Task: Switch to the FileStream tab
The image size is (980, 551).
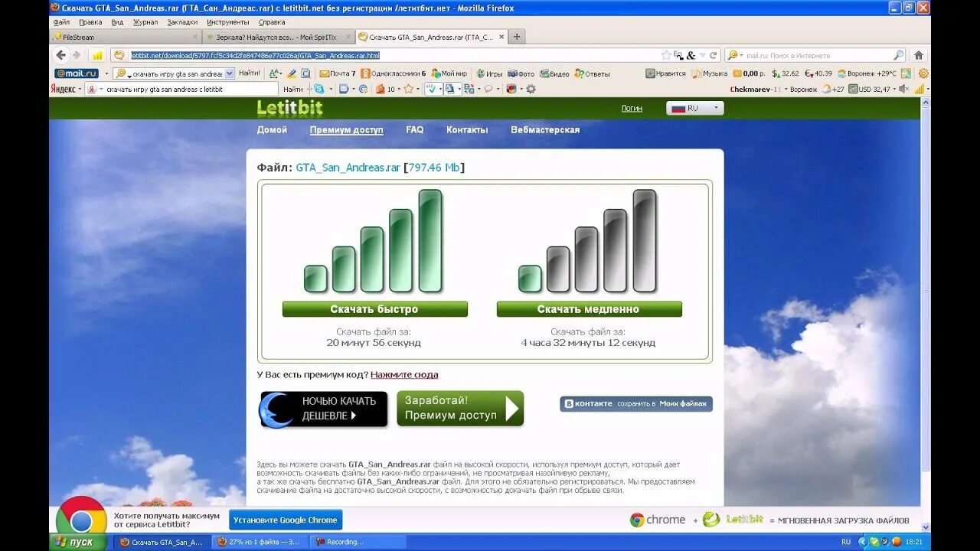Action: point(125,37)
